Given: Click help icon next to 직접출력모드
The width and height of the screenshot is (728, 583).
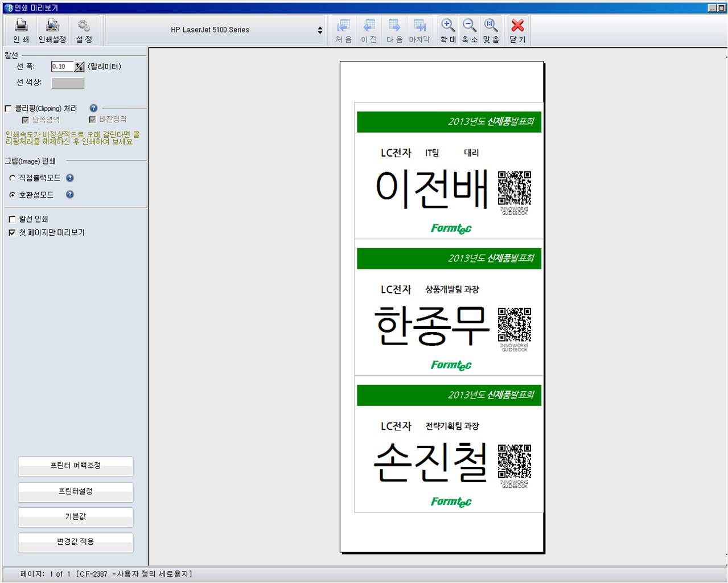Looking at the screenshot, I should [x=70, y=178].
